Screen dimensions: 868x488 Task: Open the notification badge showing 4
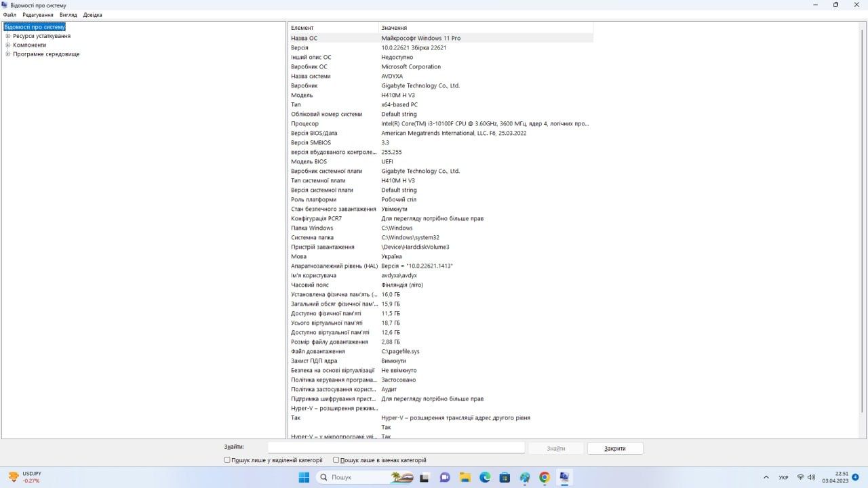click(855, 477)
